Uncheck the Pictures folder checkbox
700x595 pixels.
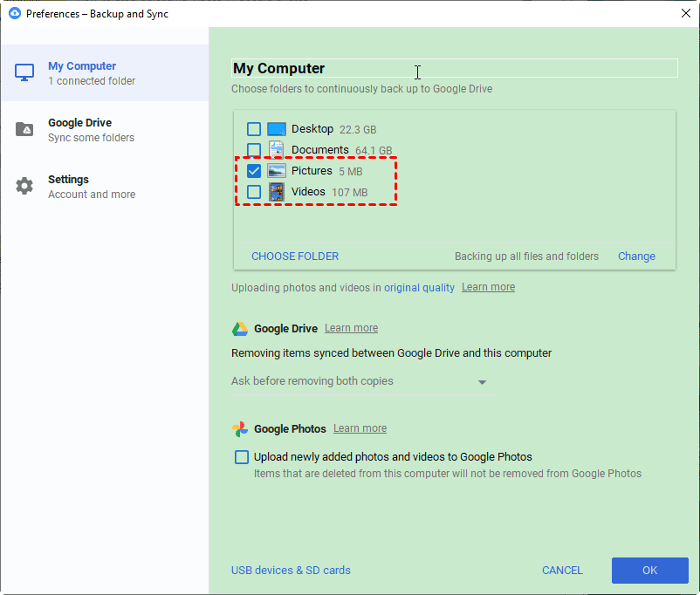pos(253,170)
